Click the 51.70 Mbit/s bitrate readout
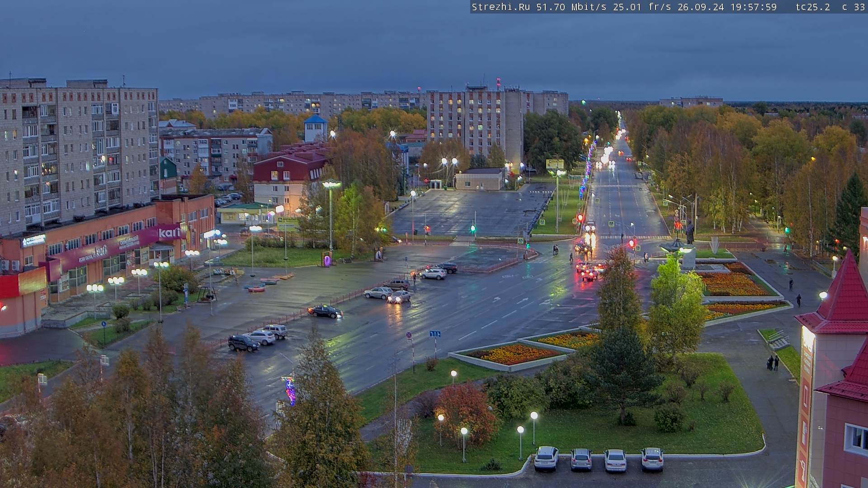The width and height of the screenshot is (868, 488). [571, 7]
